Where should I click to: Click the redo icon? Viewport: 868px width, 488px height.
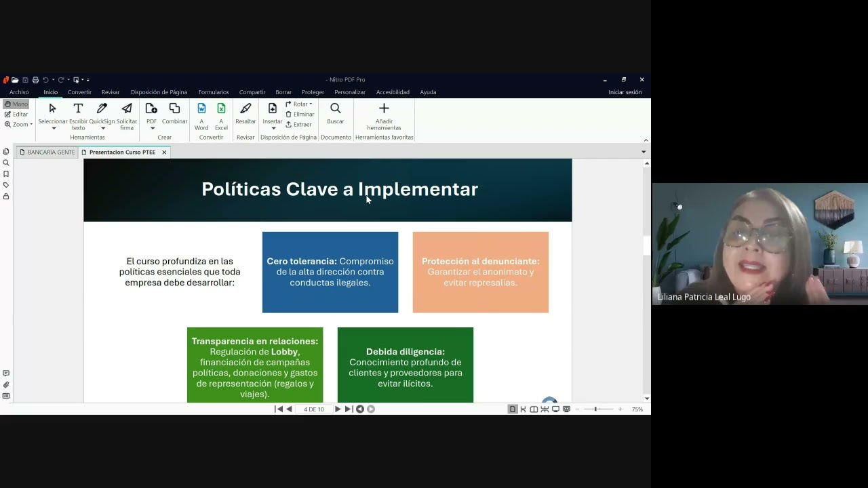coord(61,80)
